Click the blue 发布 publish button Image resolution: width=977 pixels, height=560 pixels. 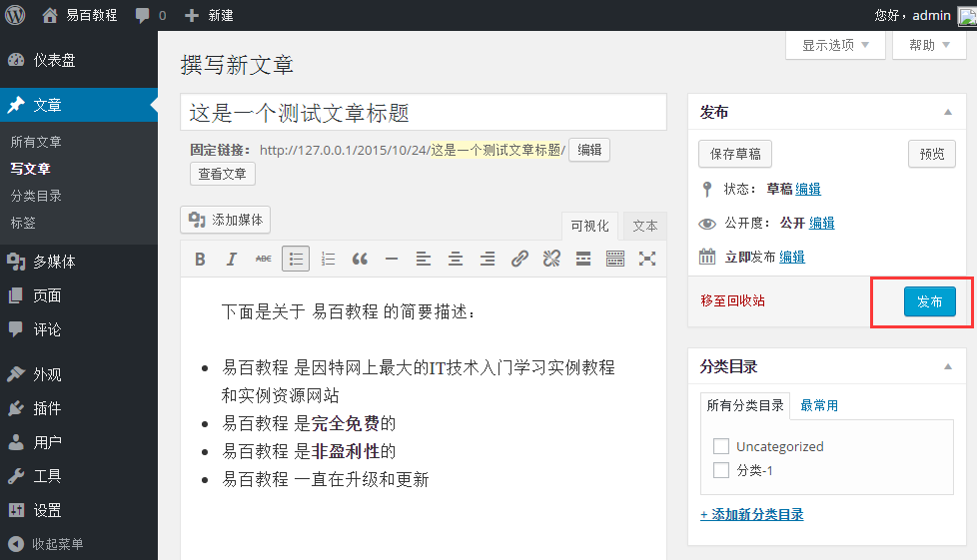[x=929, y=301]
